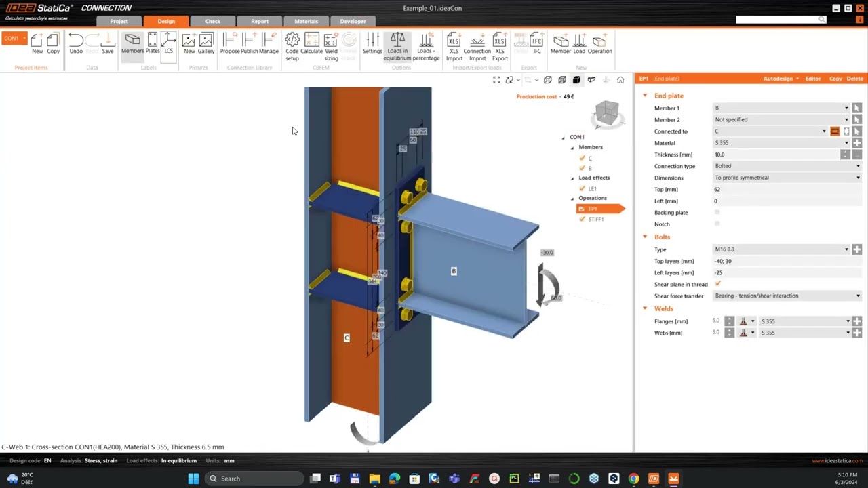Click the Autodesign button
868x488 pixels.
(781, 79)
